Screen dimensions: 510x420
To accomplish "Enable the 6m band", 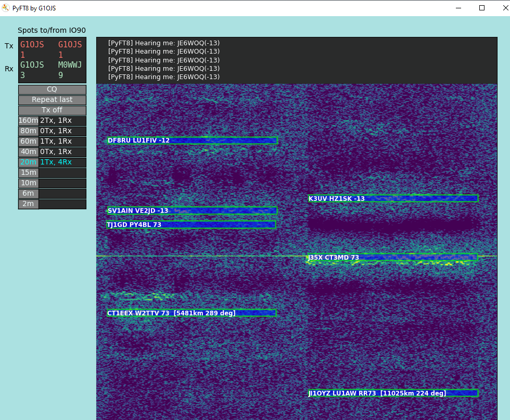I will [x=28, y=193].
